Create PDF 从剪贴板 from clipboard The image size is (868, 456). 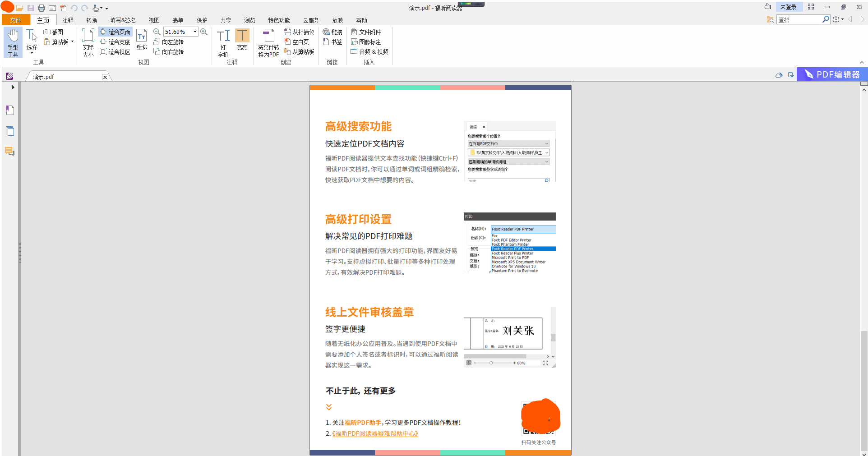(x=299, y=52)
